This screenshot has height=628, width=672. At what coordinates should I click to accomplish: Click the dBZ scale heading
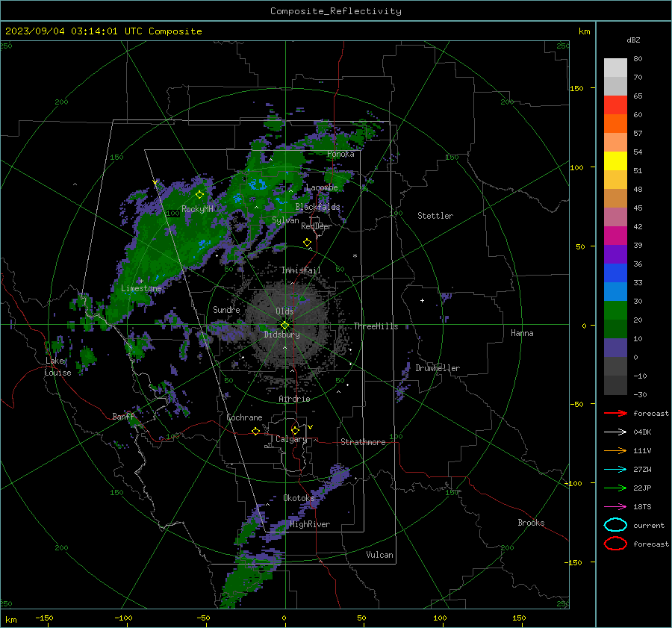point(633,40)
